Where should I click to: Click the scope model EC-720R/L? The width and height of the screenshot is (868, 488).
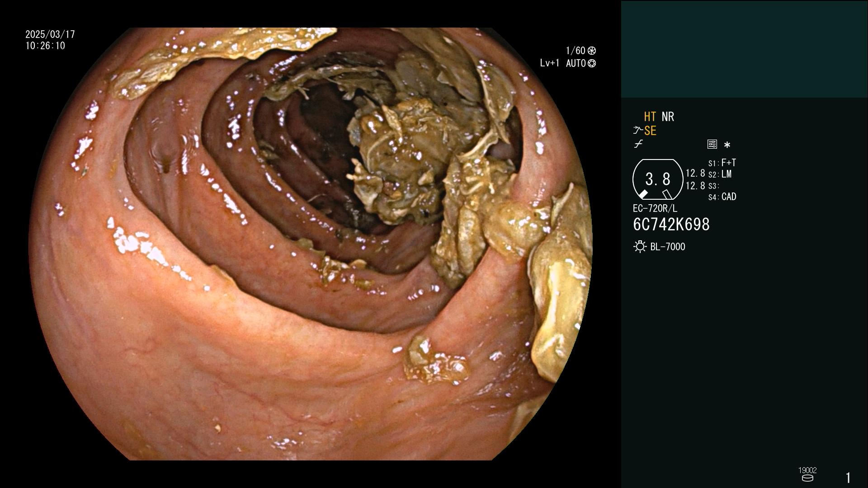coord(655,208)
